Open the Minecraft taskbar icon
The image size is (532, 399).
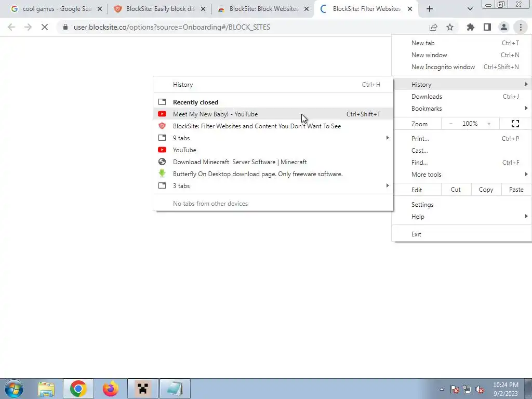coord(142,389)
